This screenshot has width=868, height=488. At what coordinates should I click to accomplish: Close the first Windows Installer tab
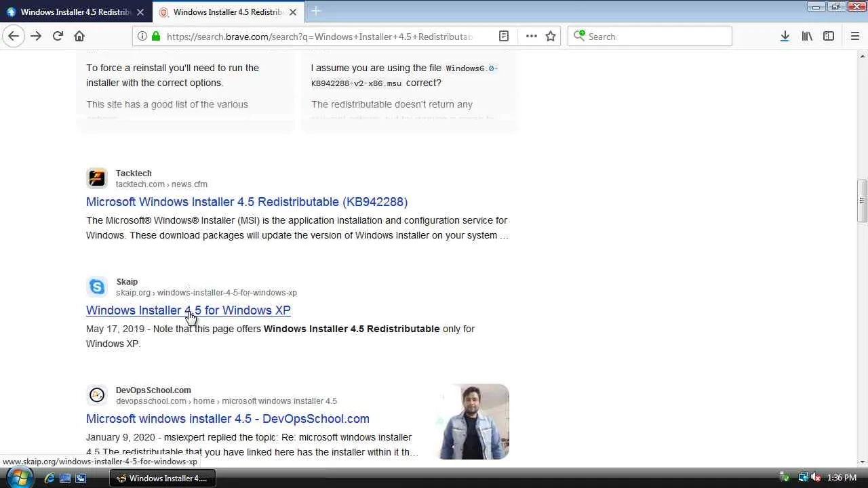(140, 12)
